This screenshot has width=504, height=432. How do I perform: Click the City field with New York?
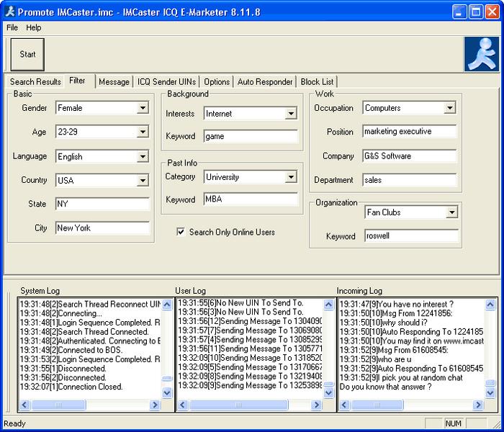102,228
